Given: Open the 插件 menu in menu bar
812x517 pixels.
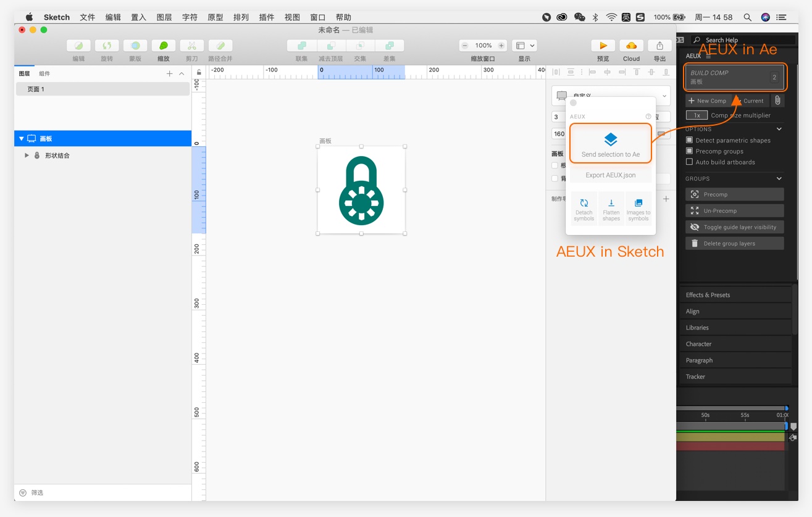Looking at the screenshot, I should click(266, 17).
